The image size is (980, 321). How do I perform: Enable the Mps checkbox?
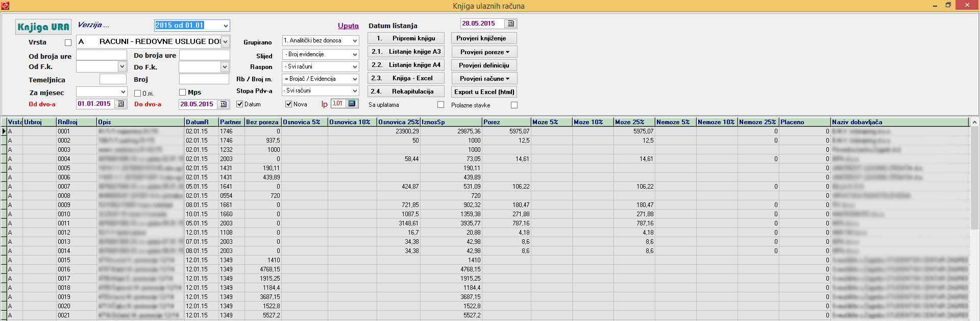click(182, 93)
